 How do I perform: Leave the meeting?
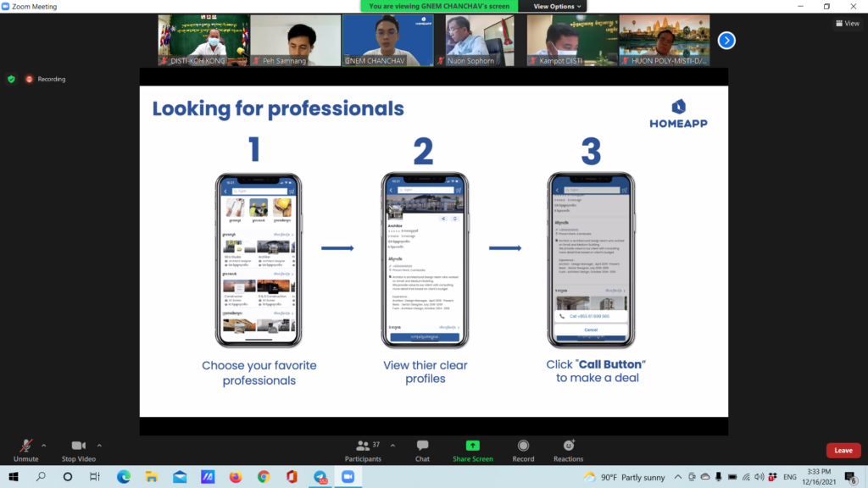(843, 451)
